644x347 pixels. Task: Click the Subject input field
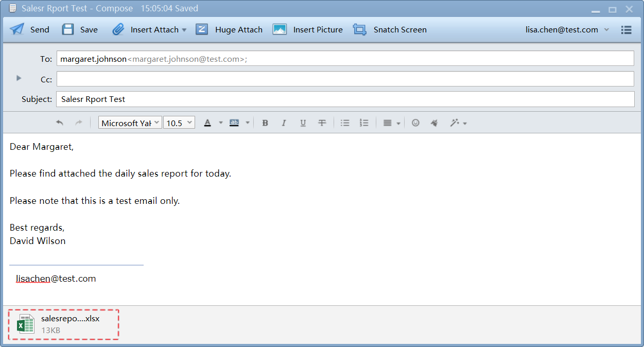coord(345,99)
